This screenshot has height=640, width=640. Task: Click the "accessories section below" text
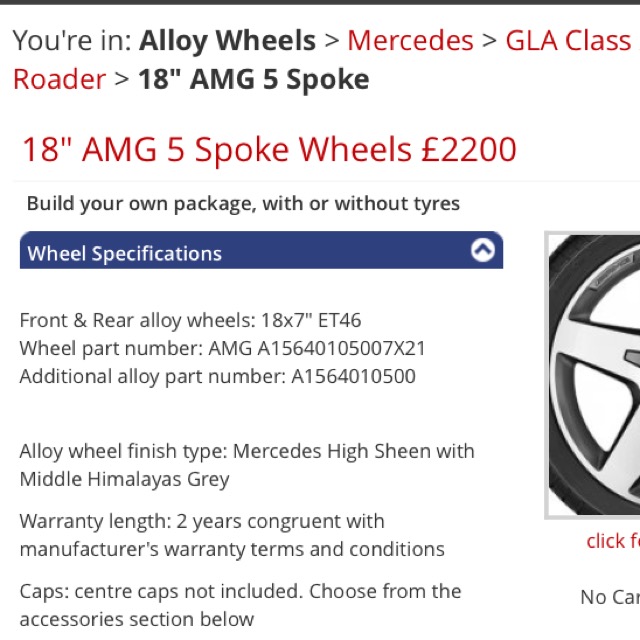[137, 619]
